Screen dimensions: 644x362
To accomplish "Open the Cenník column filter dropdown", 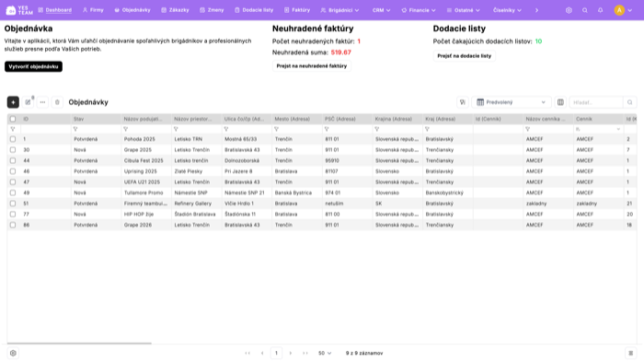I will coord(618,129).
